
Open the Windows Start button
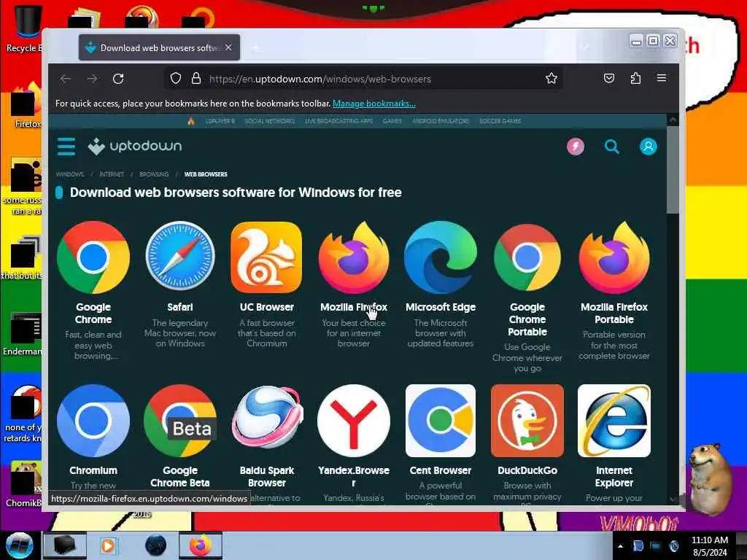[x=20, y=545]
